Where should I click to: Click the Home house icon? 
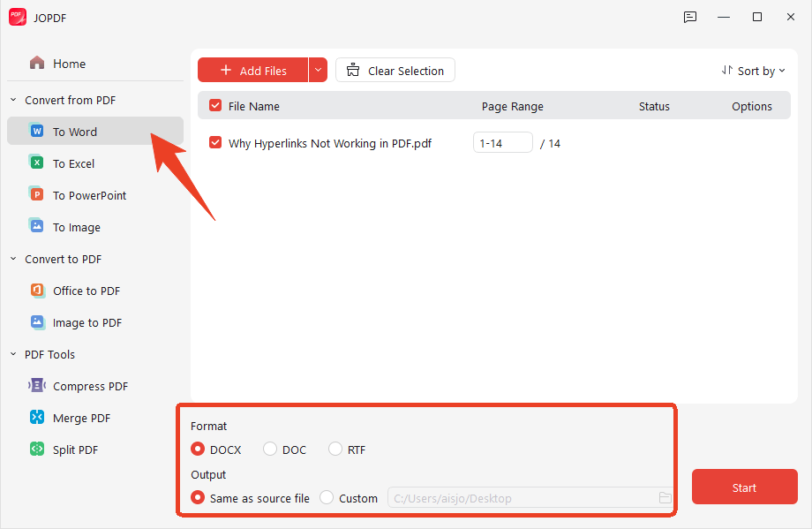click(x=37, y=64)
